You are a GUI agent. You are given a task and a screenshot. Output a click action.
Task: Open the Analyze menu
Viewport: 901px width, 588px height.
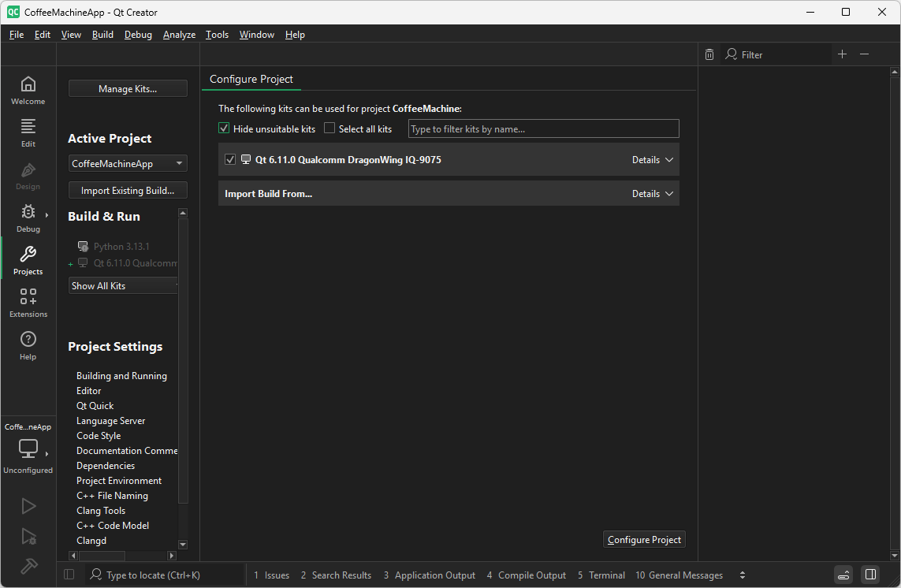pos(179,34)
